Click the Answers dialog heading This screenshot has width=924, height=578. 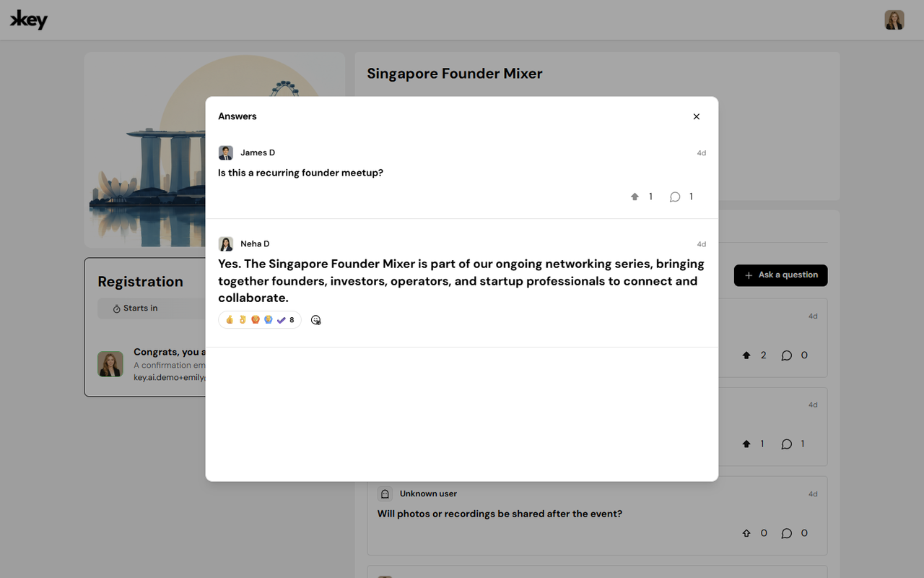click(x=237, y=116)
